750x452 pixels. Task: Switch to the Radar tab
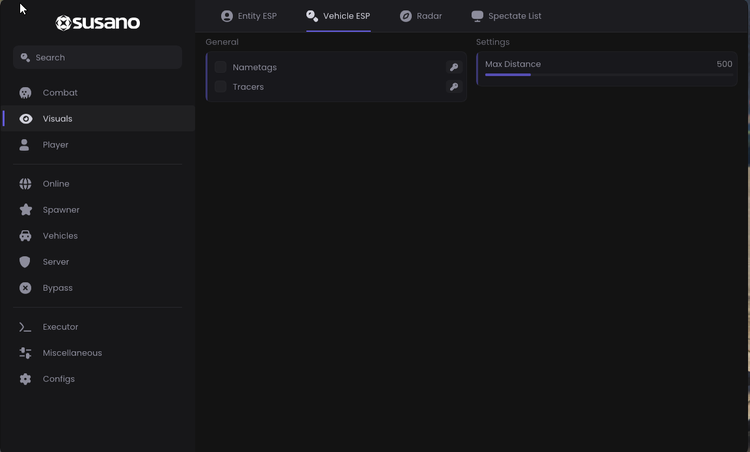point(421,16)
